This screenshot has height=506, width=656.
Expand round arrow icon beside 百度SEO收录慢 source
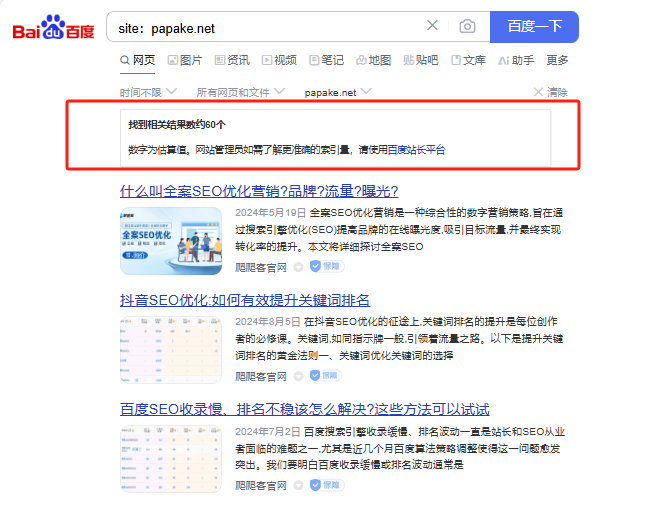[x=298, y=485]
